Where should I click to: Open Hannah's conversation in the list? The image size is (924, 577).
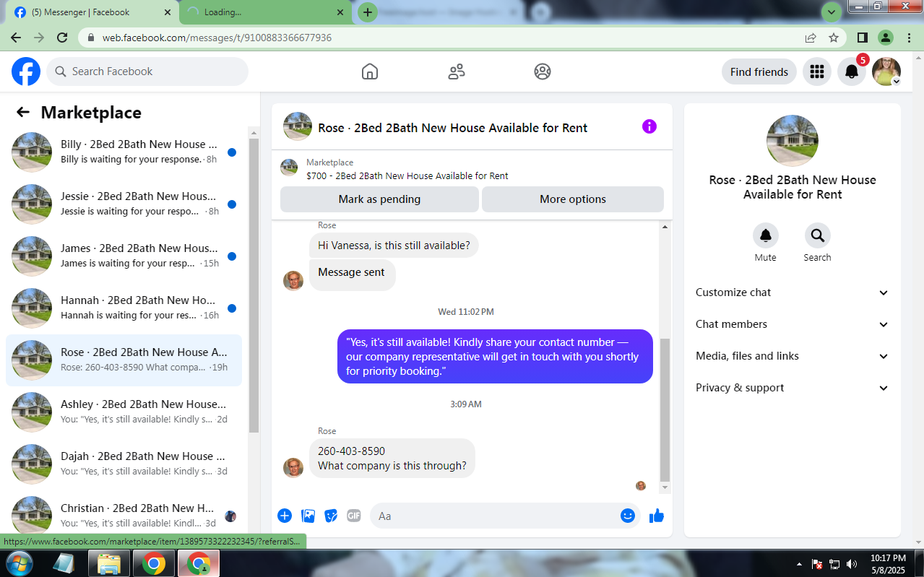click(124, 308)
